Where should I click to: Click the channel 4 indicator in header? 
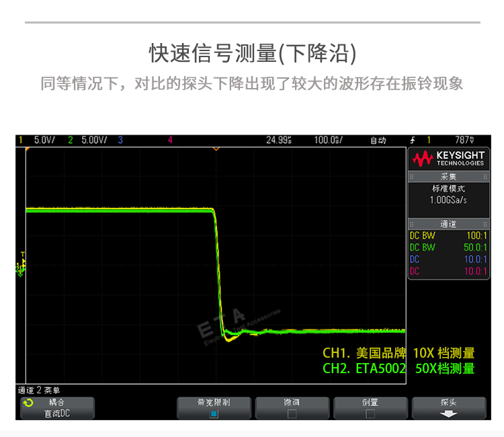(170, 140)
